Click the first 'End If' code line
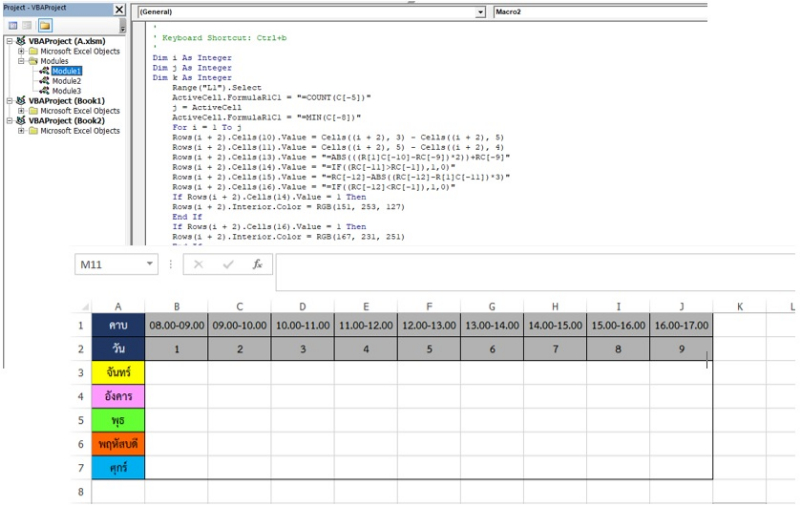This screenshot has width=800, height=506. click(187, 217)
